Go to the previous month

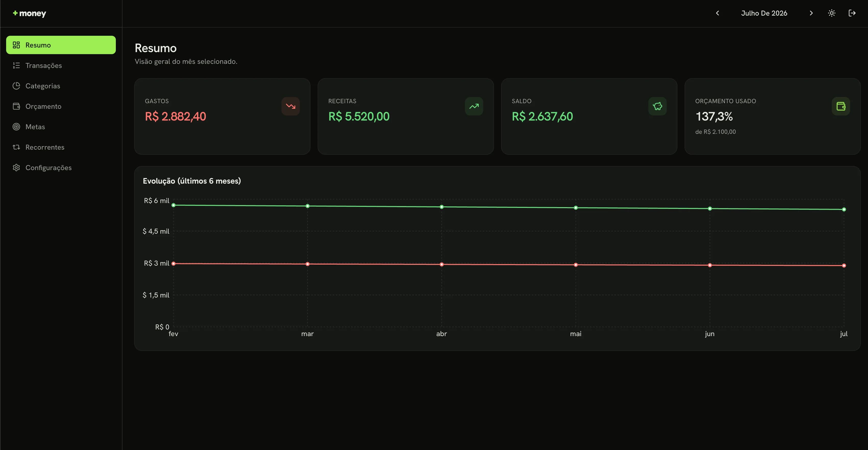point(717,13)
